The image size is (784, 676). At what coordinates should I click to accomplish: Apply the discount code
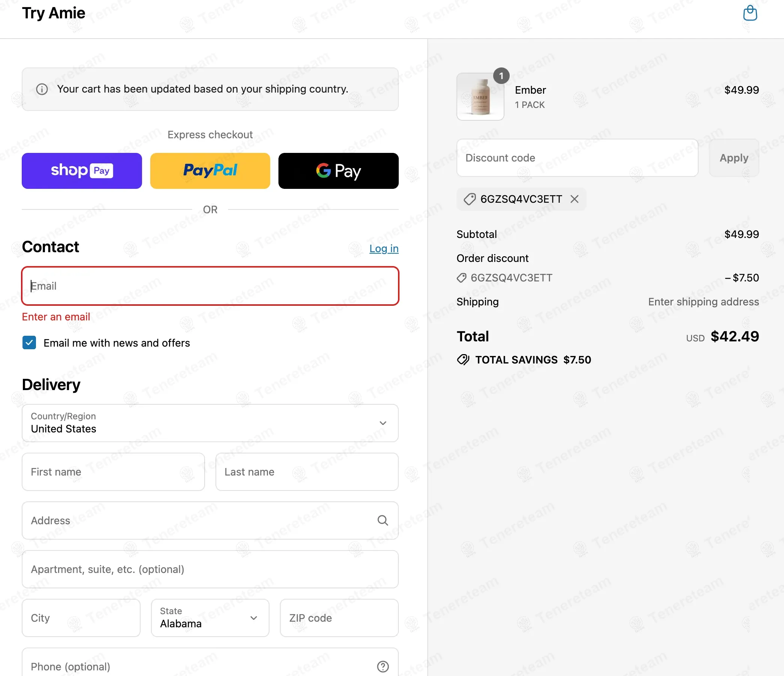pos(734,158)
